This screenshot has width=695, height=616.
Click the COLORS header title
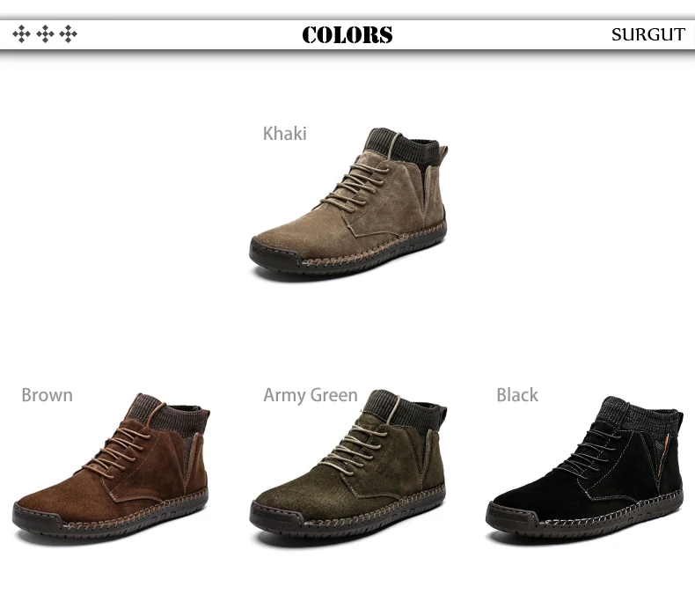click(x=347, y=34)
